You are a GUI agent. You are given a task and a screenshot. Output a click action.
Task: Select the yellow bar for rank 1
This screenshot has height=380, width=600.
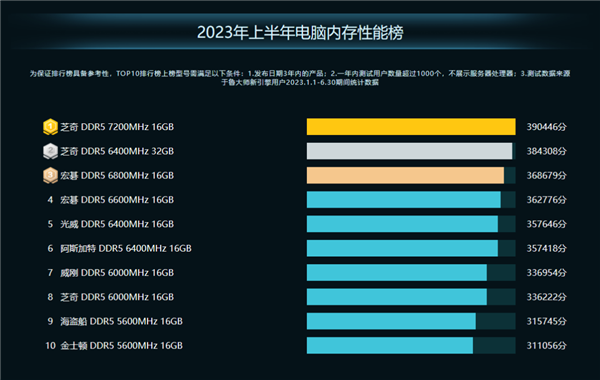411,127
